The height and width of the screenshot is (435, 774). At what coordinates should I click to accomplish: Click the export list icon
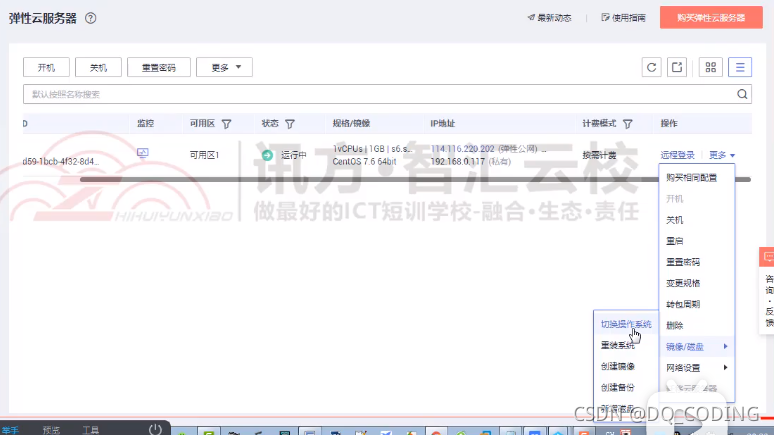pos(677,67)
